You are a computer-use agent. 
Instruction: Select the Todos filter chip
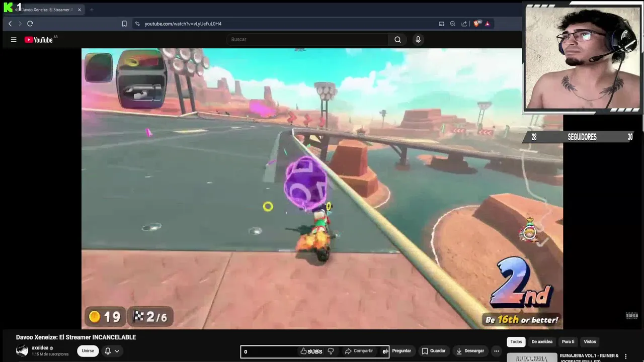[516, 342]
